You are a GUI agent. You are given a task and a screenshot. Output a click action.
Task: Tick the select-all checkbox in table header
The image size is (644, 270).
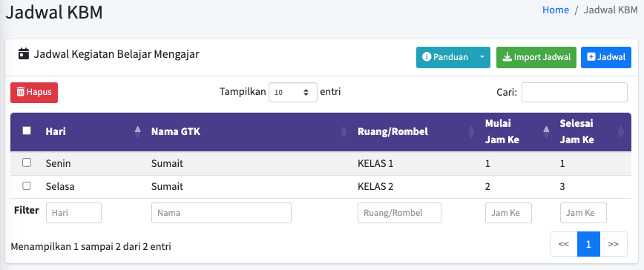(x=27, y=131)
